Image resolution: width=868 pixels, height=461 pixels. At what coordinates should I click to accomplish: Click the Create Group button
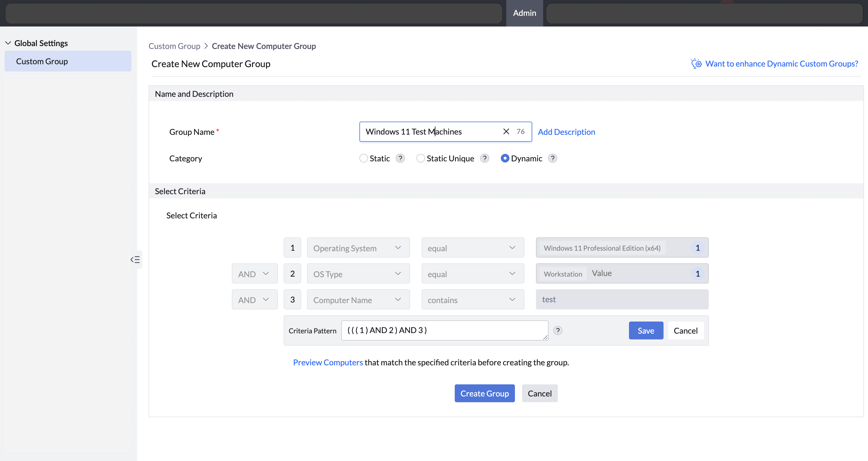[484, 394]
